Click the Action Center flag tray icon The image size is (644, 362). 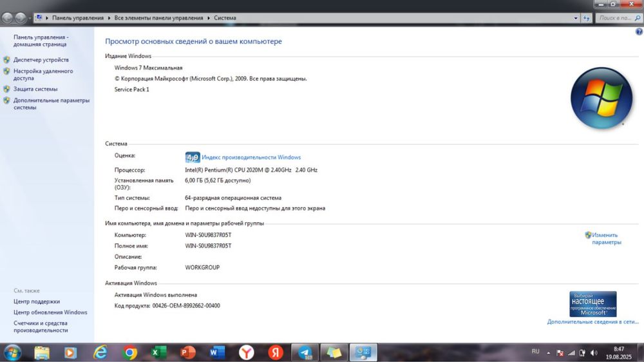[560, 352]
